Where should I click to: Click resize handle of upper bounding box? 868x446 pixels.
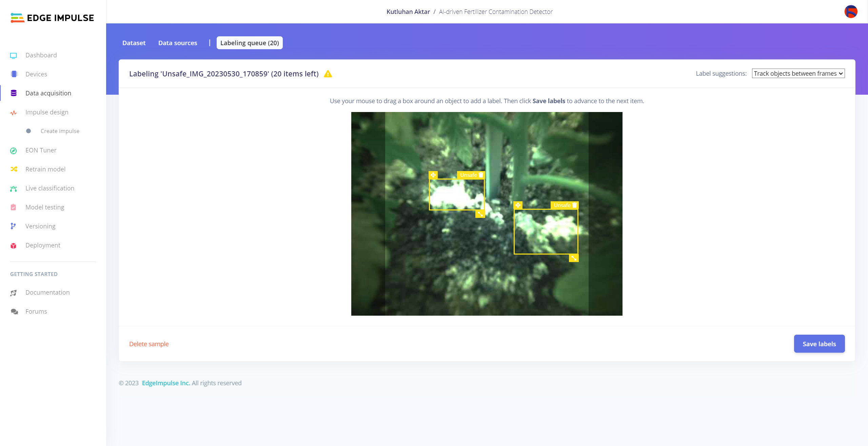click(480, 214)
